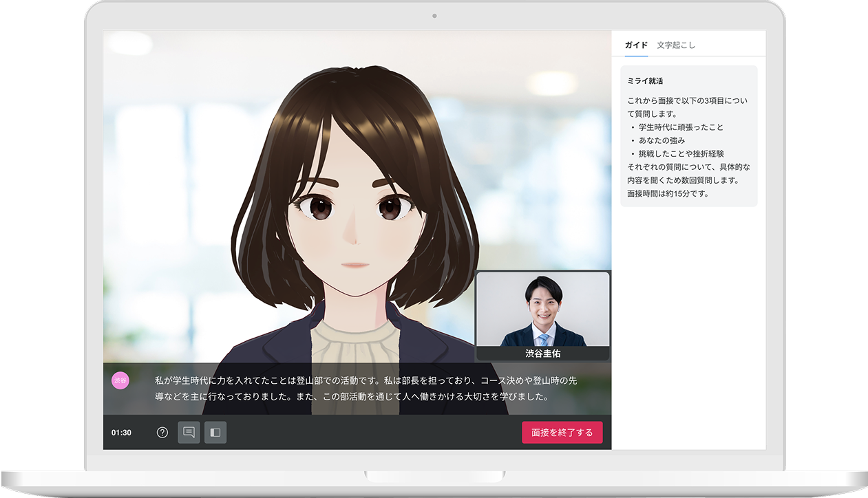Image resolution: width=868 pixels, height=498 pixels.
Task: Click the ミライ就活 guide heading
Action: (645, 81)
